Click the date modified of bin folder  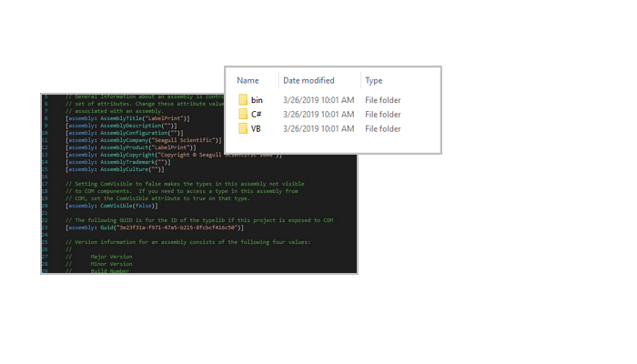318,100
